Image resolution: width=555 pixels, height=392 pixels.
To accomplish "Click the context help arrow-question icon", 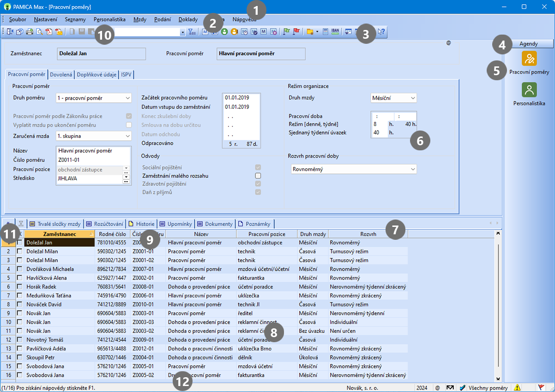I will (x=381, y=32).
